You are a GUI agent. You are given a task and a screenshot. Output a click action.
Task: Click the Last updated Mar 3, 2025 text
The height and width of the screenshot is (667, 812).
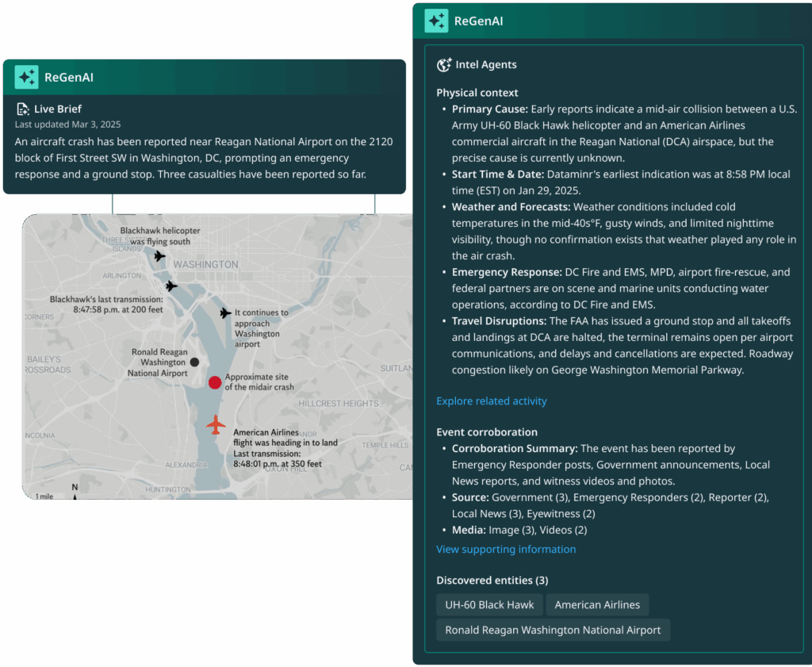pyautogui.click(x=67, y=125)
